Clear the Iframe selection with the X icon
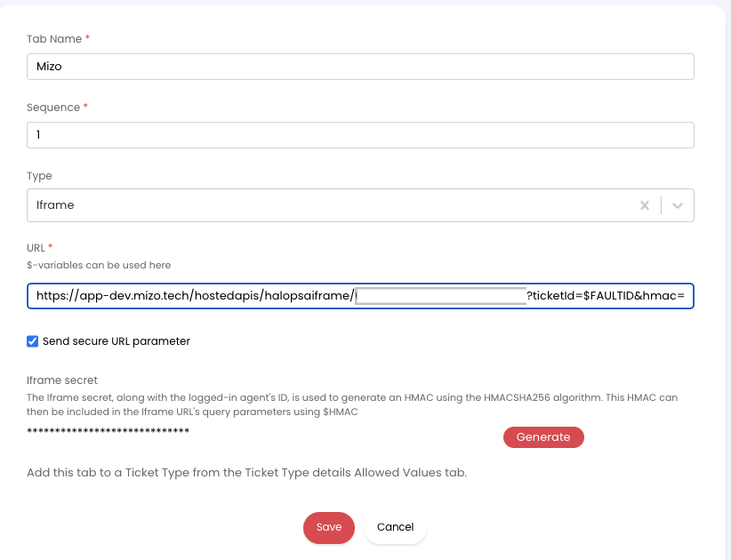The width and height of the screenshot is (731, 560). [645, 205]
